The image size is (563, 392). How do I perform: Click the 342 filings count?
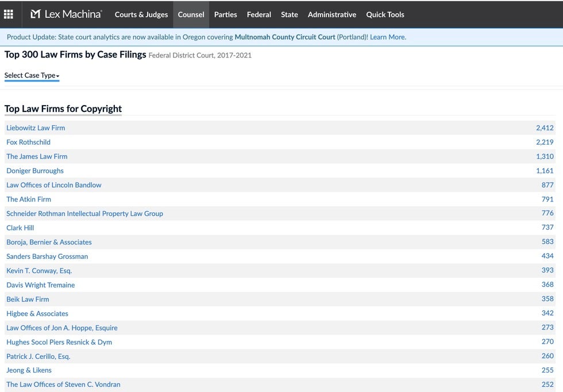tap(547, 313)
